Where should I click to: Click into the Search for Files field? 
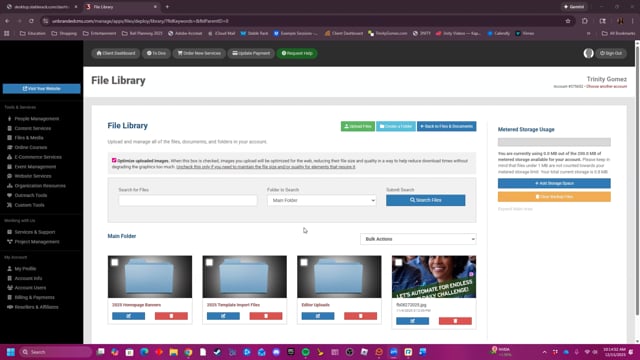[188, 200]
